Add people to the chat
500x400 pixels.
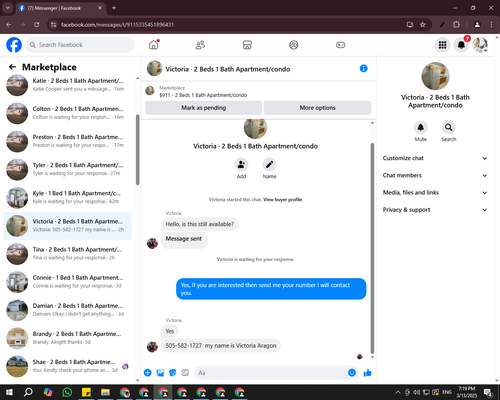(241, 165)
